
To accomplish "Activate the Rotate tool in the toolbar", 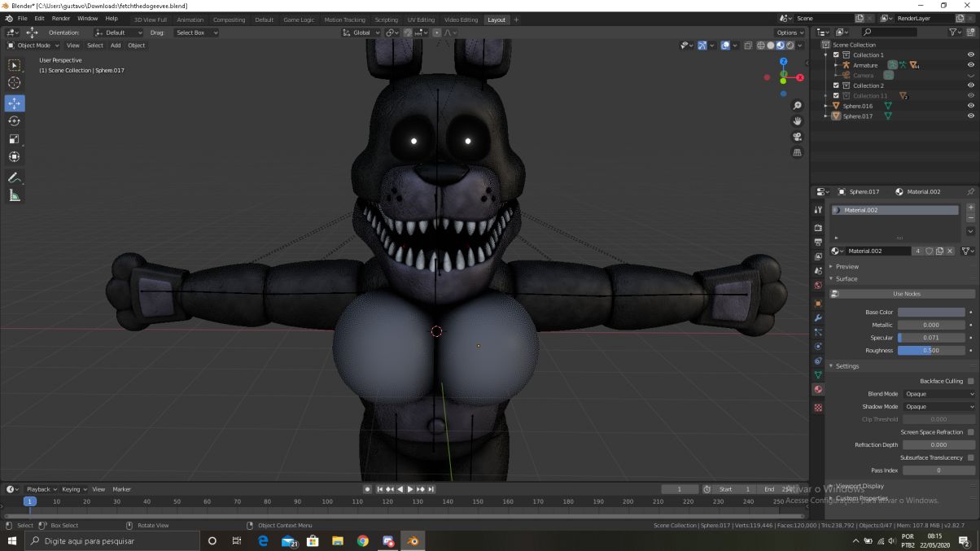I will [x=15, y=121].
